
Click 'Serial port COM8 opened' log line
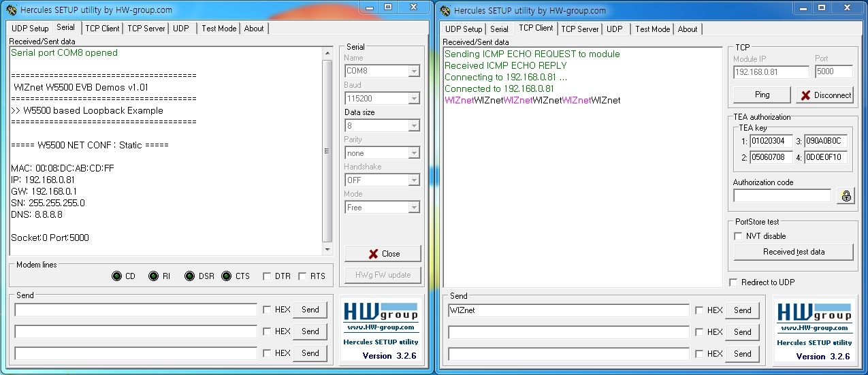click(x=64, y=53)
